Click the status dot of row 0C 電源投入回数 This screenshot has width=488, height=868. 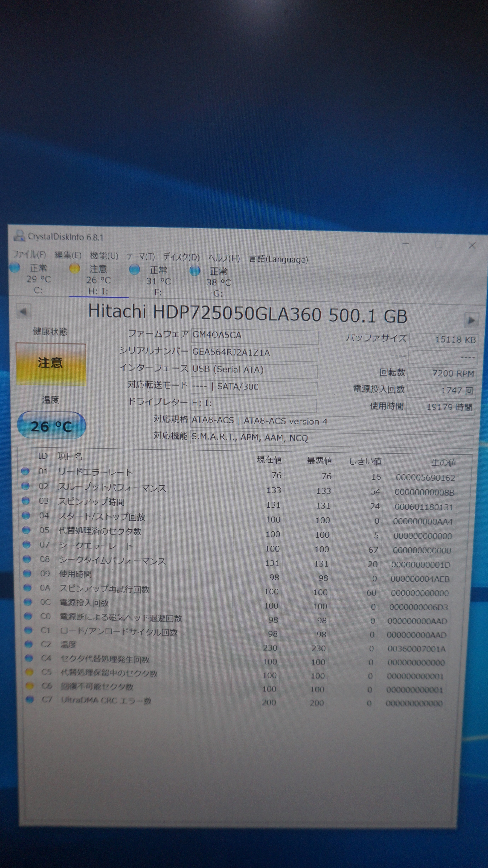[x=28, y=602]
